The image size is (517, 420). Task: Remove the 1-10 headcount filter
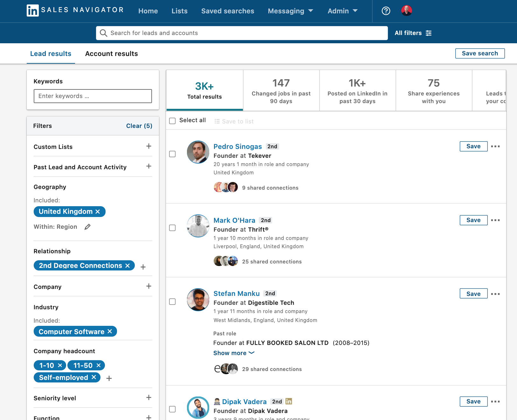coord(60,365)
